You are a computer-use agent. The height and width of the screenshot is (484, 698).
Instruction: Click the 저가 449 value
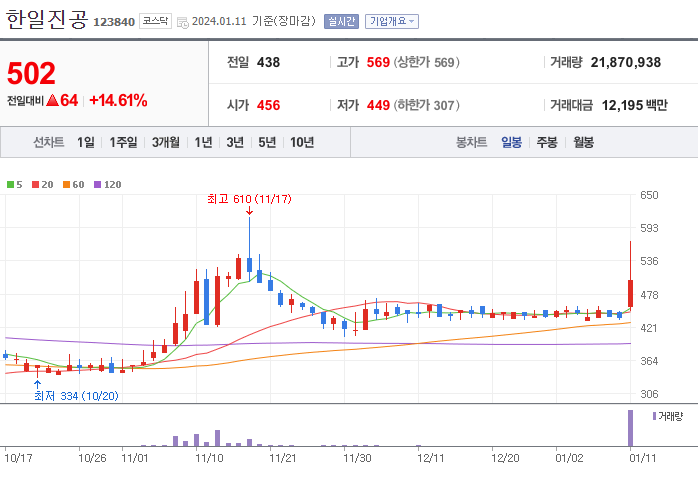(378, 106)
